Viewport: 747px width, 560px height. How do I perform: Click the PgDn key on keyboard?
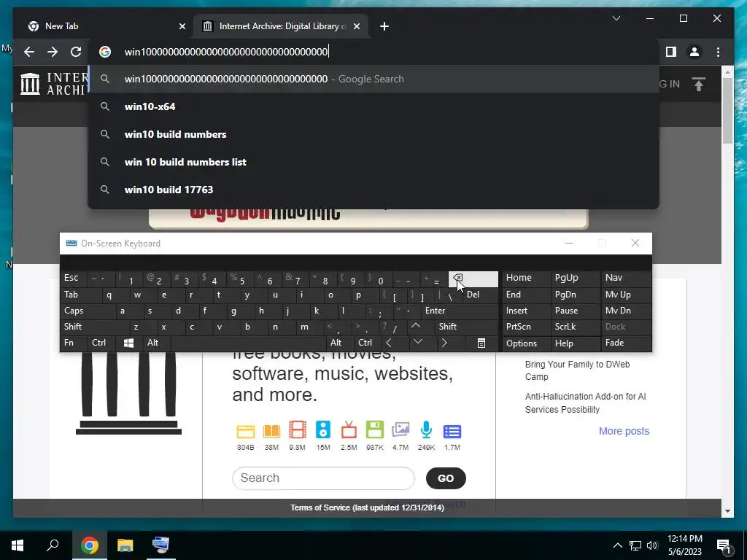tap(575, 295)
